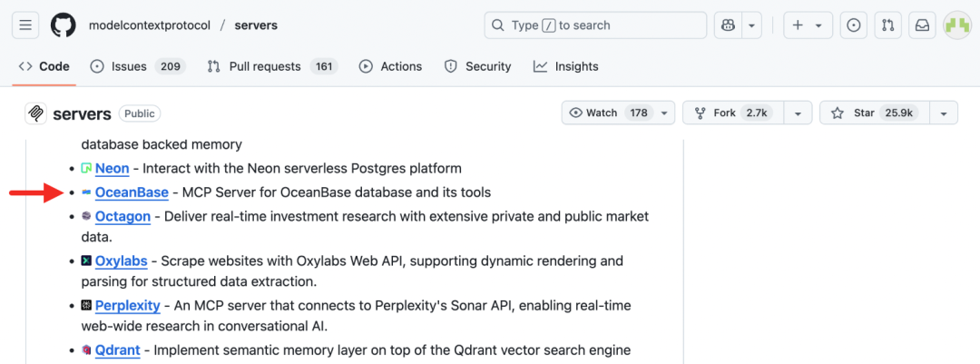
Task: Expand the Star lists dropdown arrow
Action: [944, 113]
